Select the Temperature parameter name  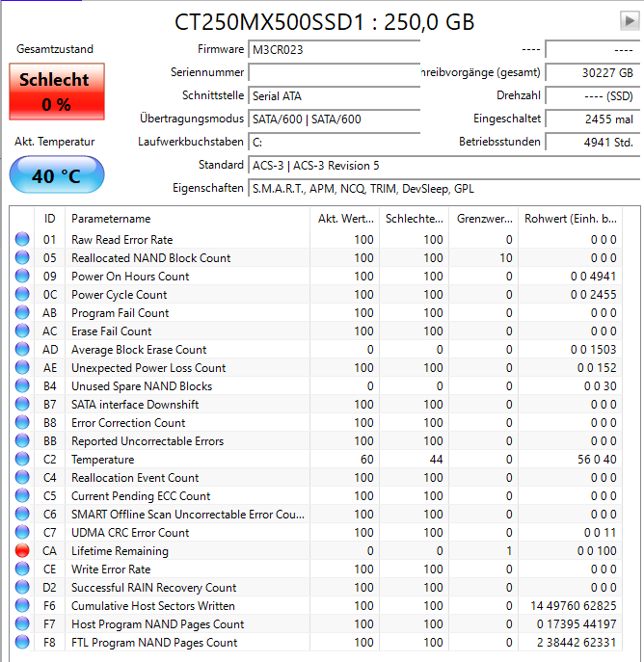pos(102,460)
